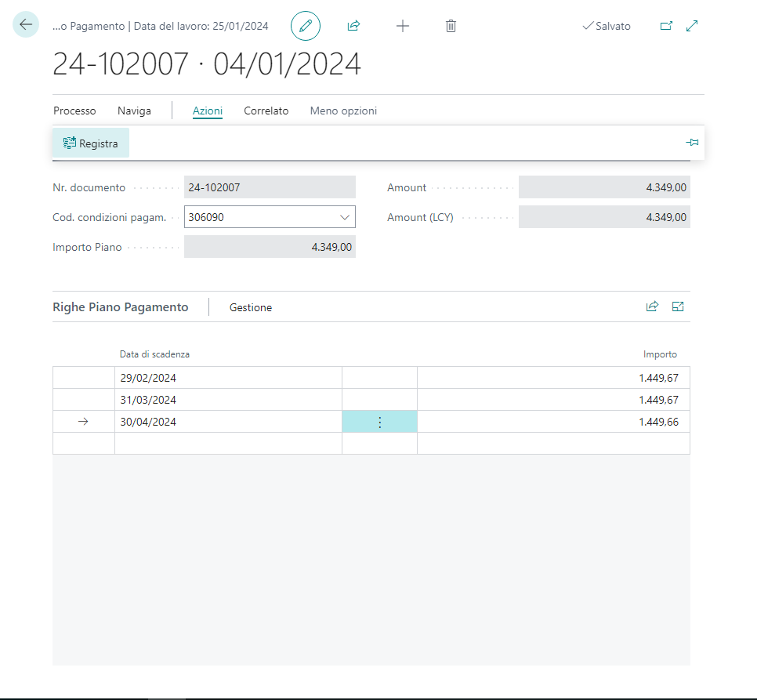Open the Processo menu
Screen dimensions: 757x700
74,111
